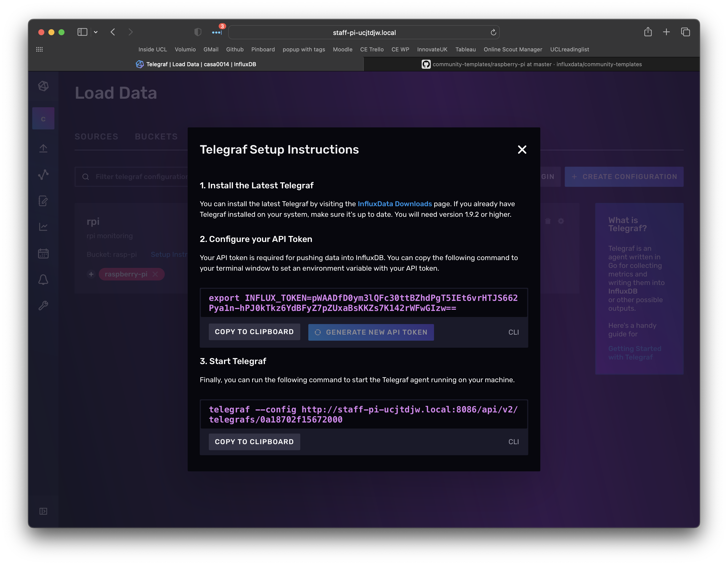Viewport: 728px width, 565px height.
Task: Click the Setup Instructions link on rpi card
Action: point(169,255)
